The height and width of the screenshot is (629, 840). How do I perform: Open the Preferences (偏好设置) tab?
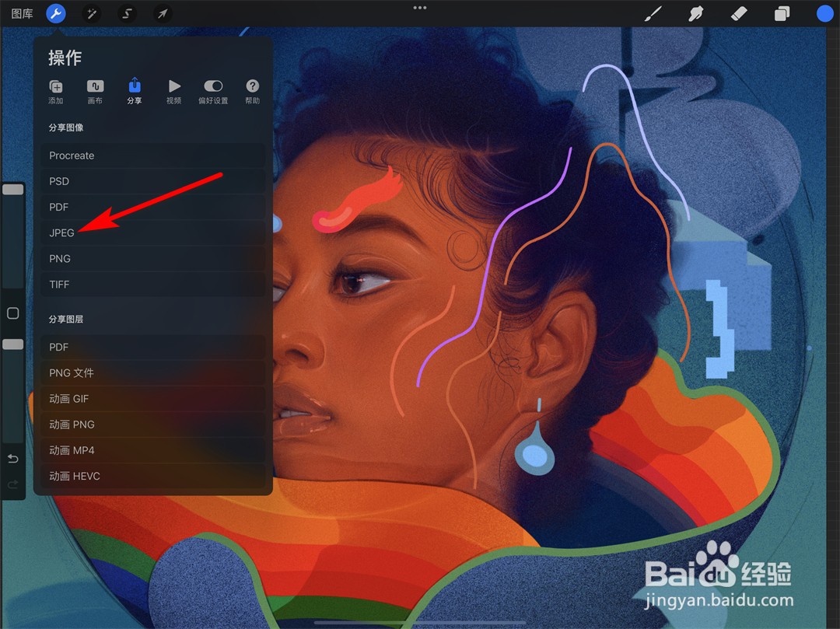pos(213,92)
